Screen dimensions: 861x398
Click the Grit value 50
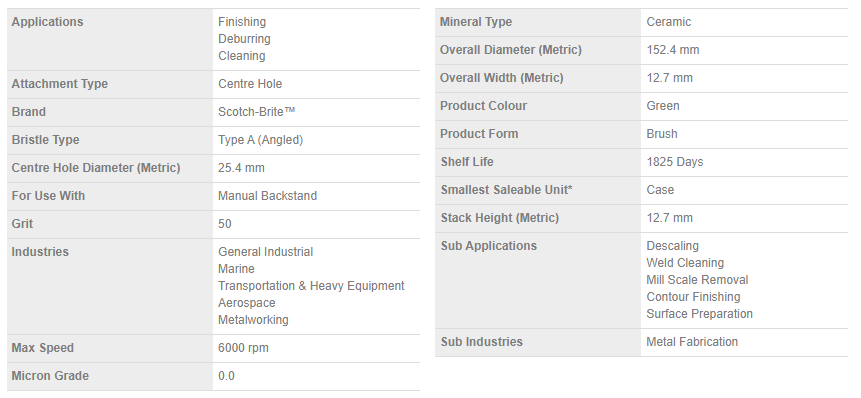click(225, 224)
